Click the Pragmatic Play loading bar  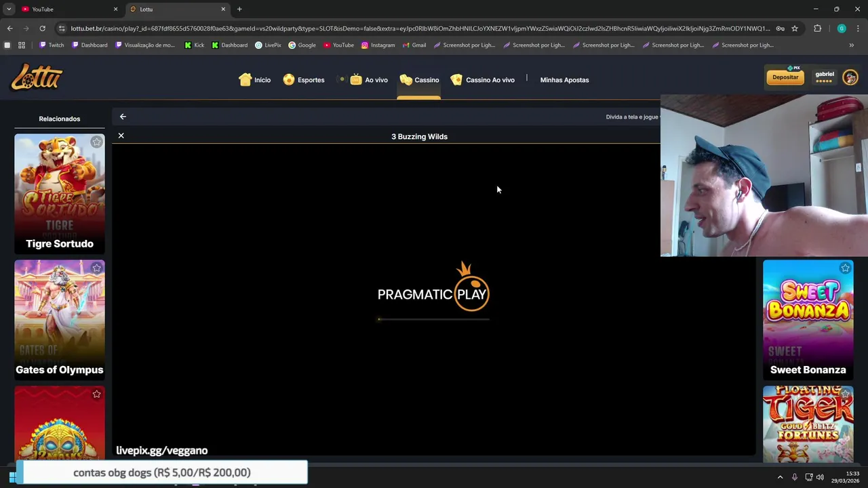click(x=433, y=319)
